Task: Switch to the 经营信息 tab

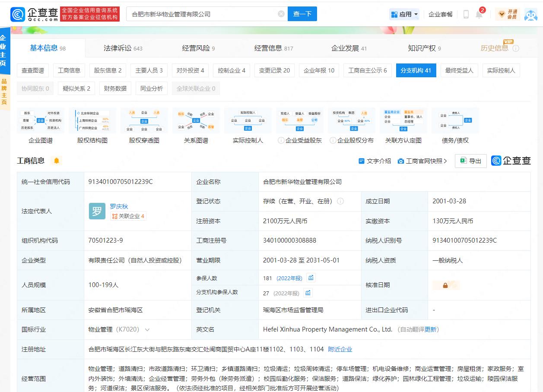Action: tap(274, 48)
